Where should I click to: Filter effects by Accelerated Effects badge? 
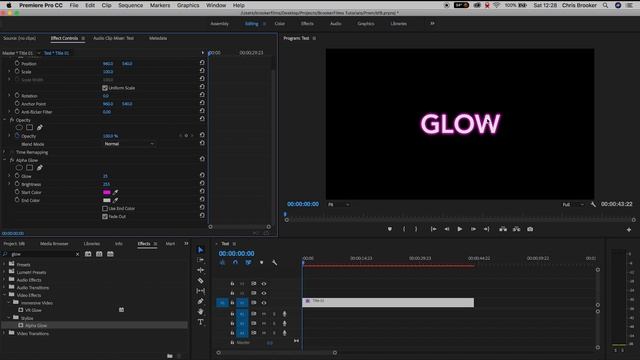(88, 254)
